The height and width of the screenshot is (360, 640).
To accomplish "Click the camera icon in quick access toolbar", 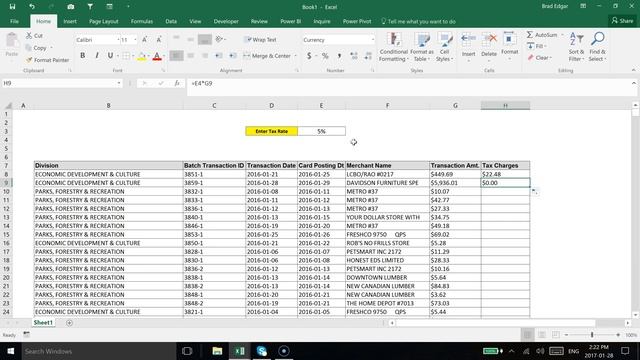I will coord(71,7).
